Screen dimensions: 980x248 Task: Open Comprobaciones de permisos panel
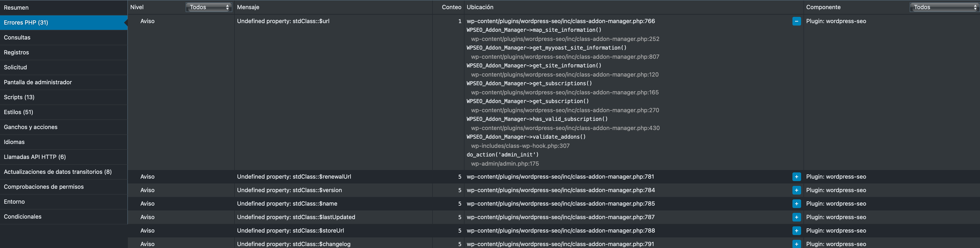pyautogui.click(x=64, y=187)
